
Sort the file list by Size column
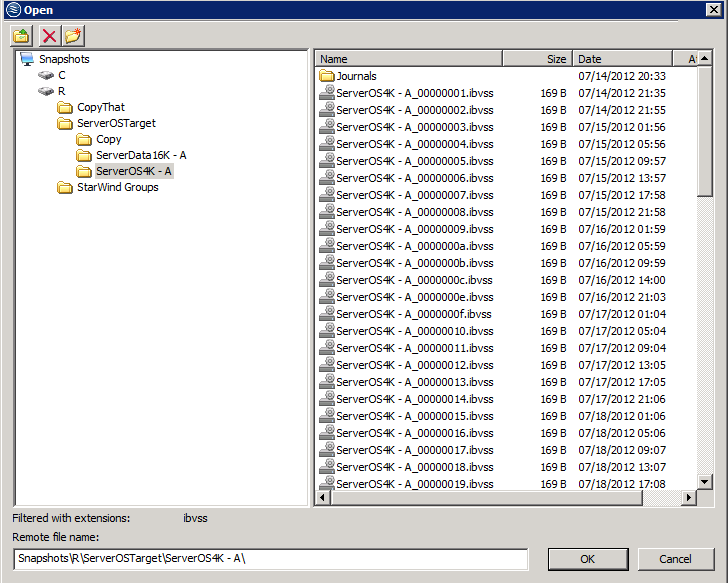tap(538, 59)
